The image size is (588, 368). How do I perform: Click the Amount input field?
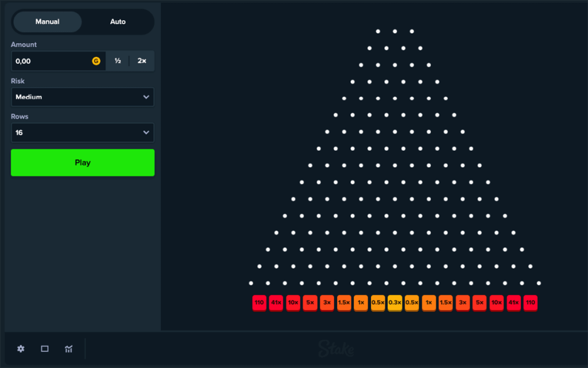(x=52, y=61)
